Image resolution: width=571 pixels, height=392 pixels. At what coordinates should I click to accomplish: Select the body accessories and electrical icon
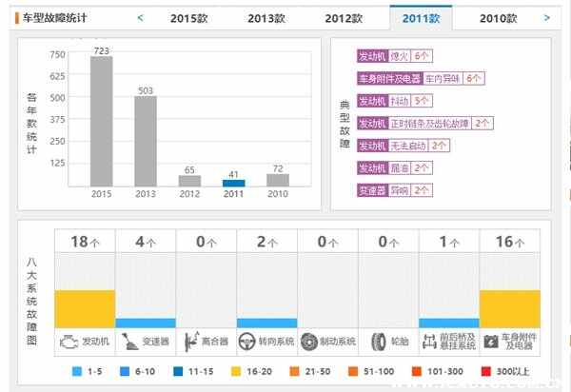[491, 342]
